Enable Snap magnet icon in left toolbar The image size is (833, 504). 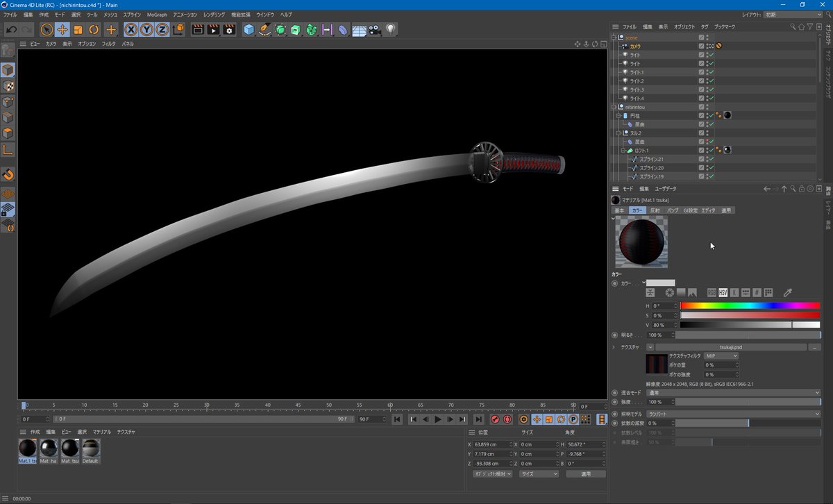click(x=8, y=174)
